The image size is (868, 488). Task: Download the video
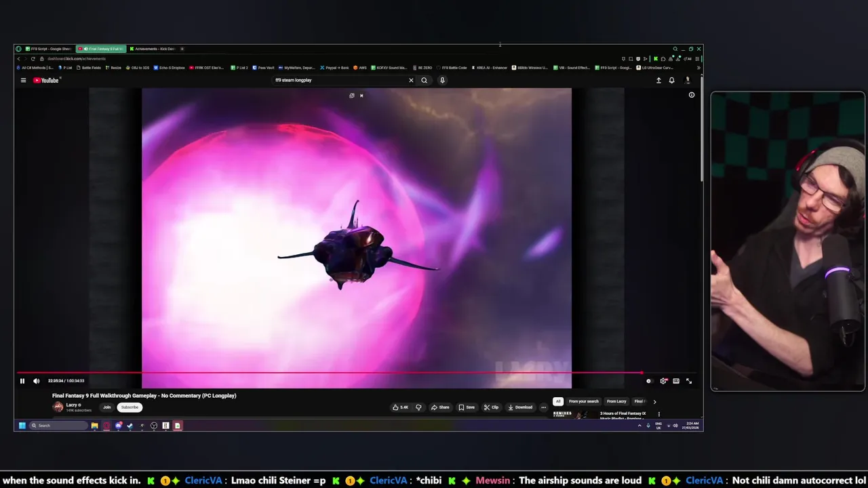click(520, 407)
